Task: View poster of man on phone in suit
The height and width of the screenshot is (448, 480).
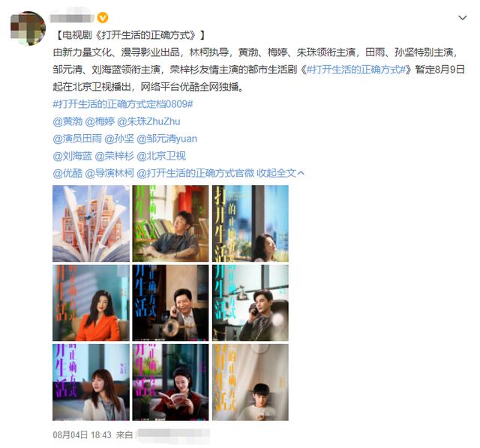Action: pos(170,303)
